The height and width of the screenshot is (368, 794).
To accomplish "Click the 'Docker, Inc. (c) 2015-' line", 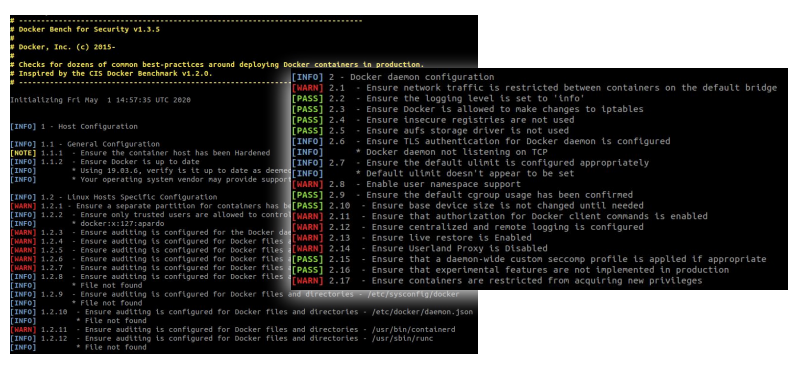I will (63, 47).
